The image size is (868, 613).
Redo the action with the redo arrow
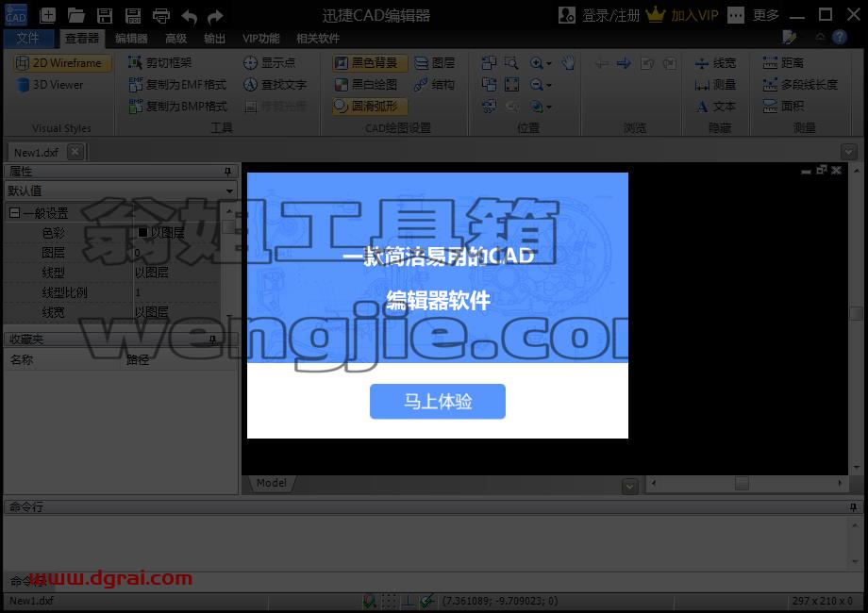[215, 16]
